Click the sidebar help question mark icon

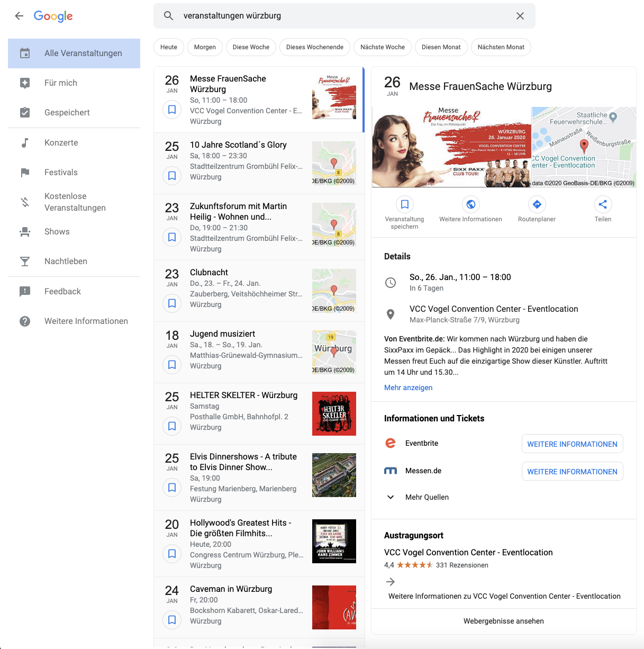25,321
